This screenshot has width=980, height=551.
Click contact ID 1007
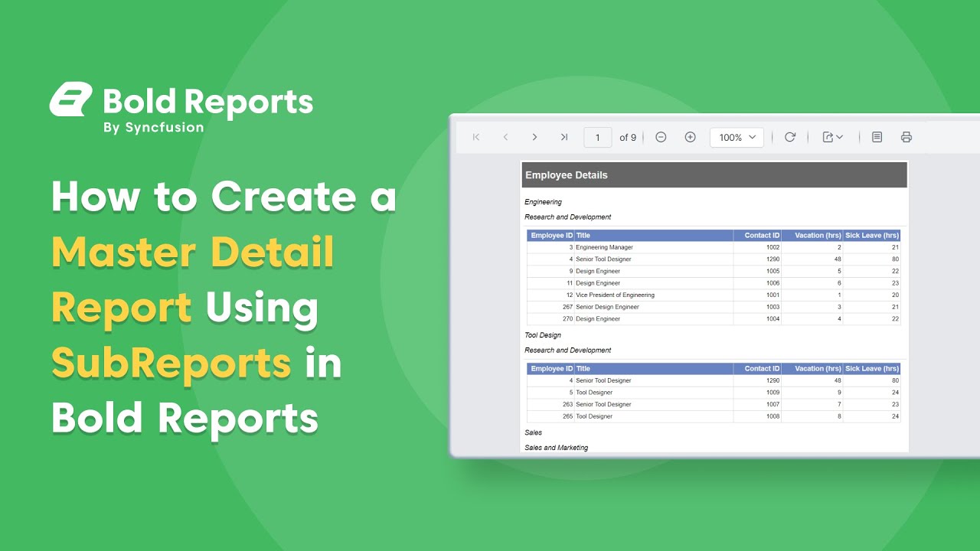(773, 404)
